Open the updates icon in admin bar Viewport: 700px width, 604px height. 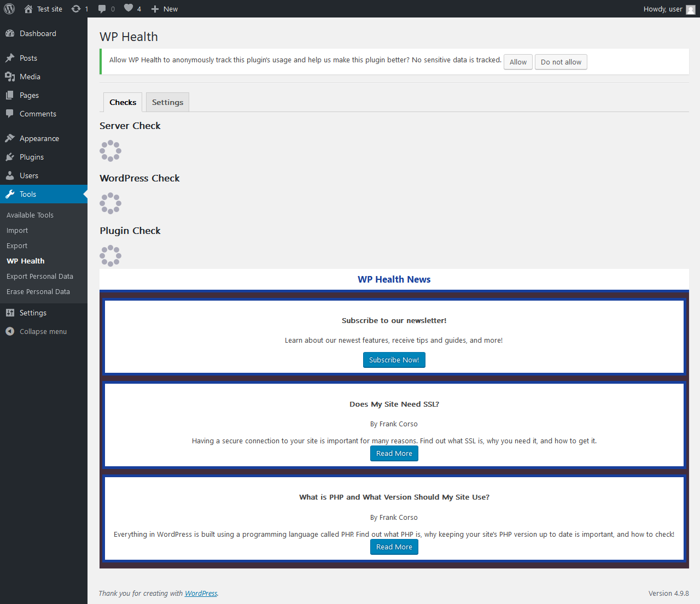[76, 9]
